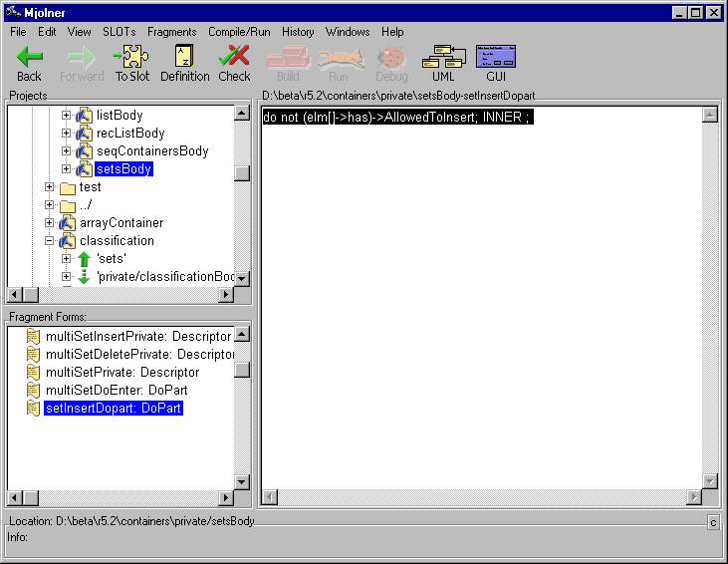The width and height of the screenshot is (728, 564).
Task: Click the multiSetPrivate fragment form icon
Action: [x=33, y=373]
